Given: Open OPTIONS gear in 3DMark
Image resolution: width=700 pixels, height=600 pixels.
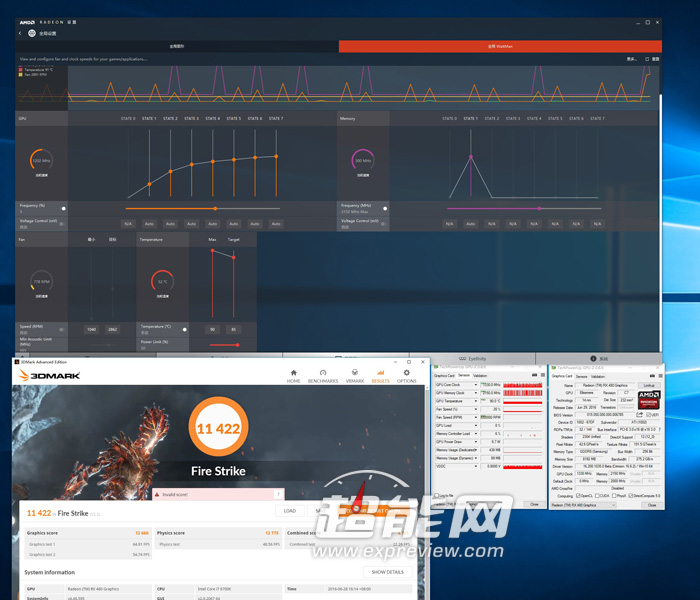Looking at the screenshot, I should 406,376.
